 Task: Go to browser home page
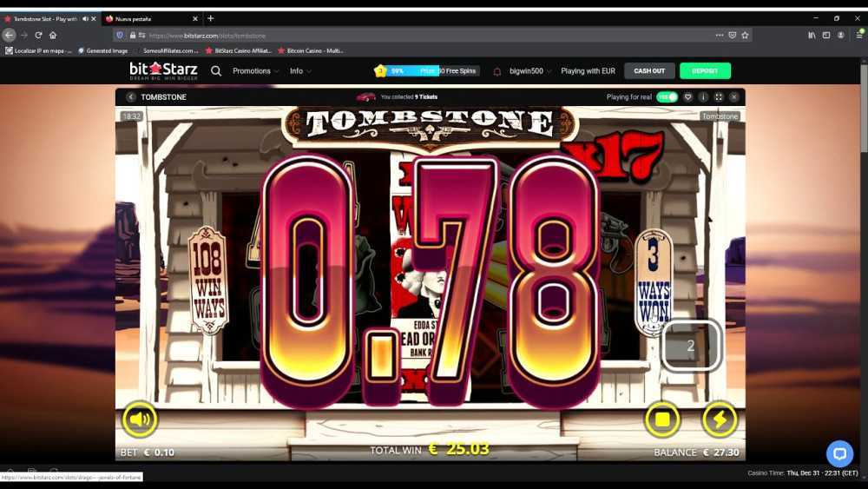[53, 35]
